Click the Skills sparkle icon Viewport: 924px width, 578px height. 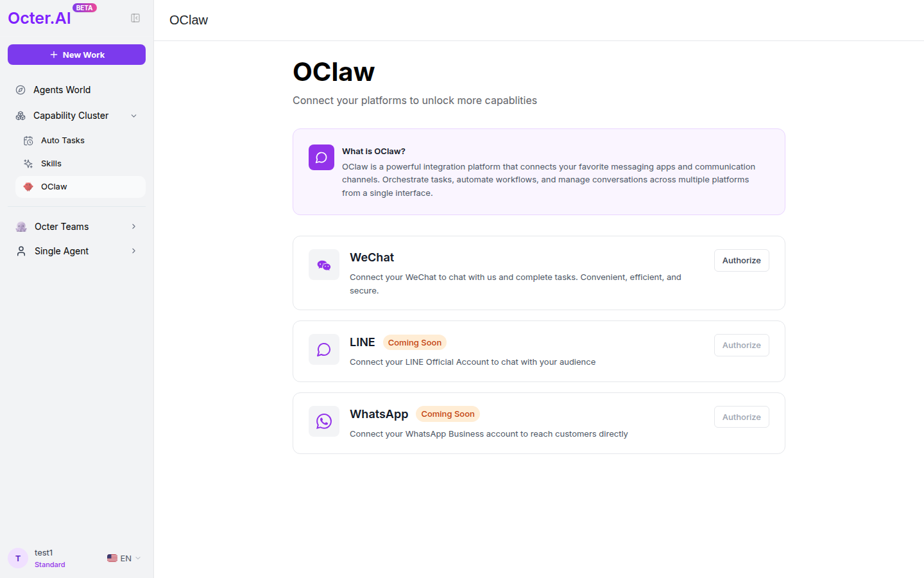click(x=28, y=164)
